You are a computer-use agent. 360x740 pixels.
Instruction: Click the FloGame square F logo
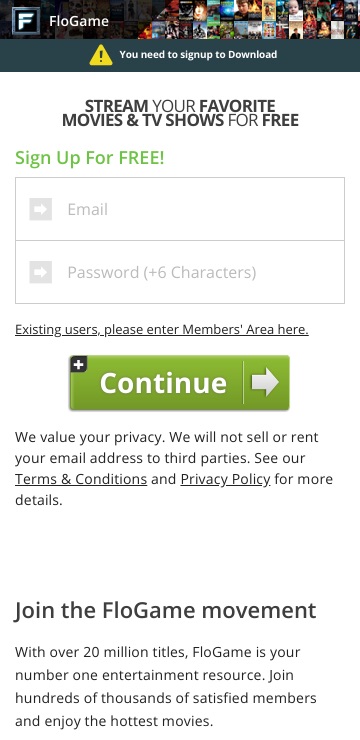click(x=25, y=21)
